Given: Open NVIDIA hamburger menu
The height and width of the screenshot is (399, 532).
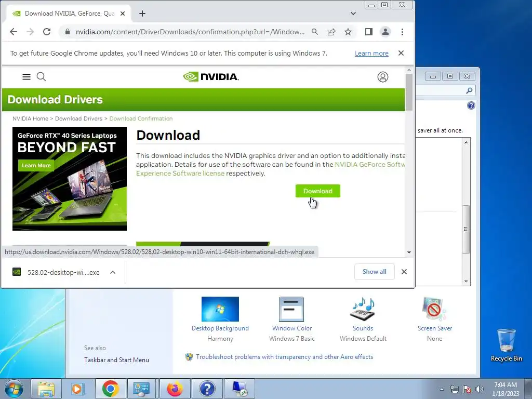Looking at the screenshot, I should pyautogui.click(x=26, y=77).
